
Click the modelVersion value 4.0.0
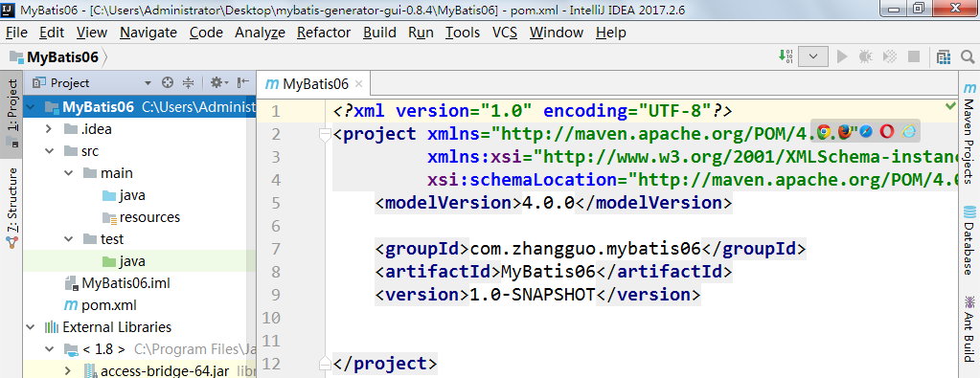[x=548, y=203]
